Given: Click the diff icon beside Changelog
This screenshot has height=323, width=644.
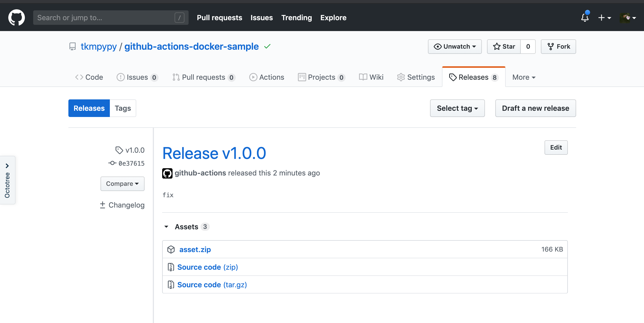Looking at the screenshot, I should [x=103, y=205].
